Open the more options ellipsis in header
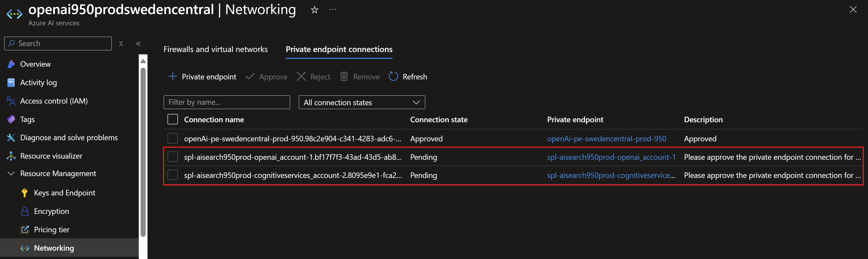Screen dimensions: 868x259 333,9
